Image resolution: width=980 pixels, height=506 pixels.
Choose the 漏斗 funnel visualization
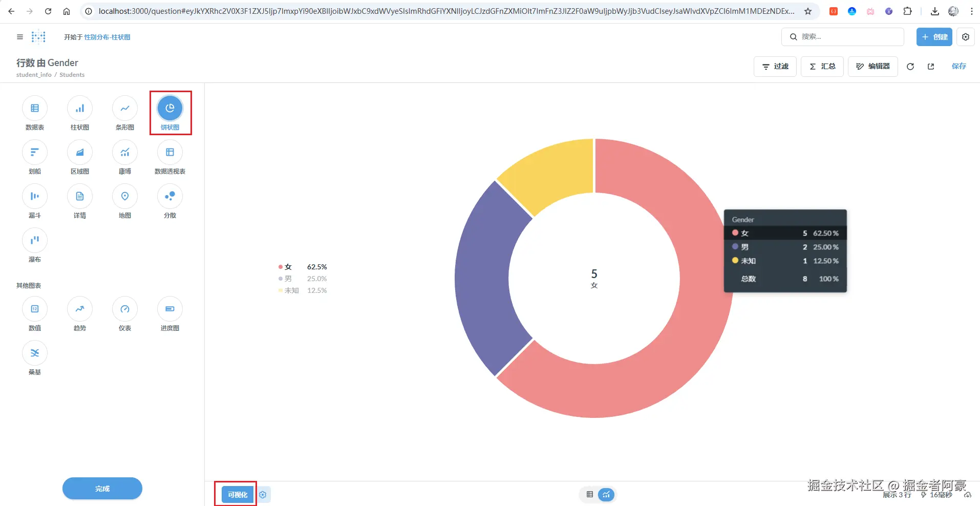point(35,197)
